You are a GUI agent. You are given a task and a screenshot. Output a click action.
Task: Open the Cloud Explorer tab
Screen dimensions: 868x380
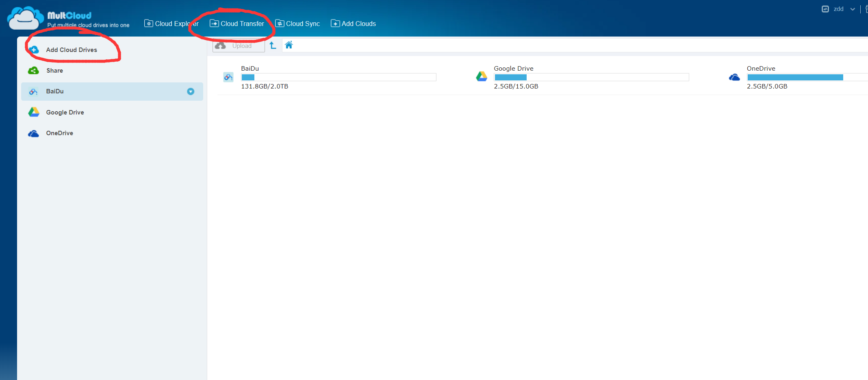[171, 24]
